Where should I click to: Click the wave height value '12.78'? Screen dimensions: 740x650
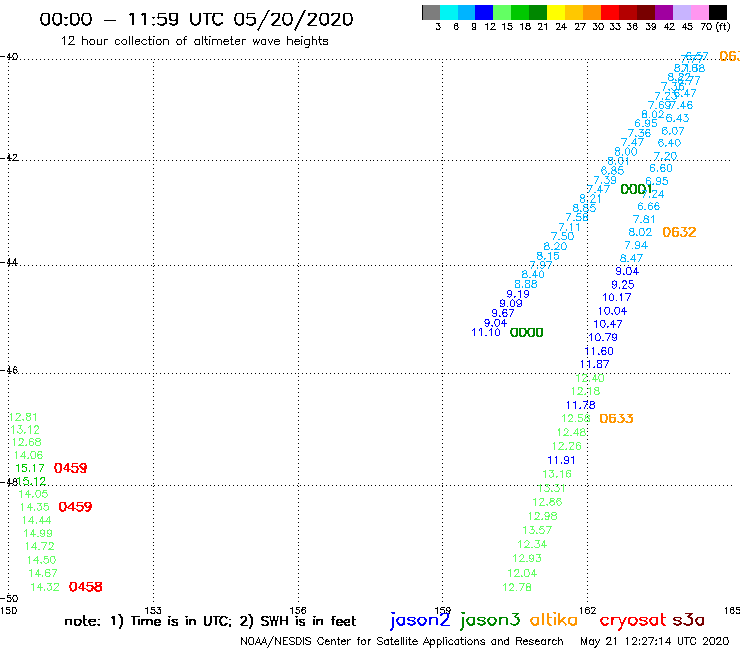tap(517, 588)
